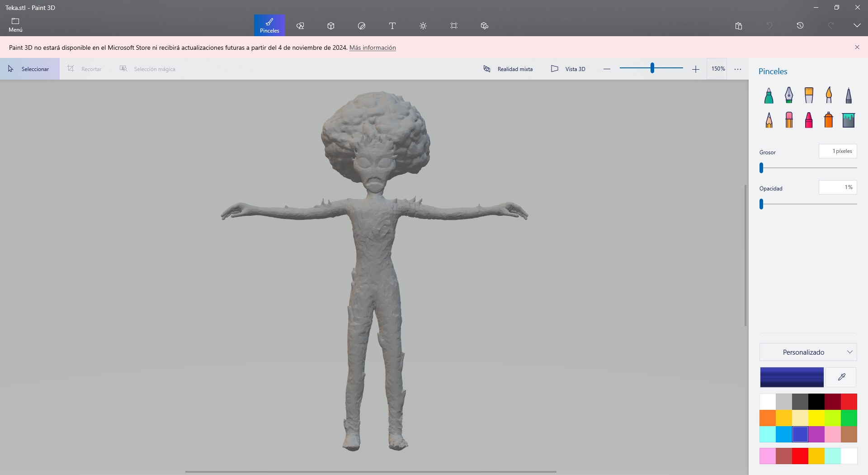
Task: Adjust the Grosor thickness slider
Action: (761, 168)
